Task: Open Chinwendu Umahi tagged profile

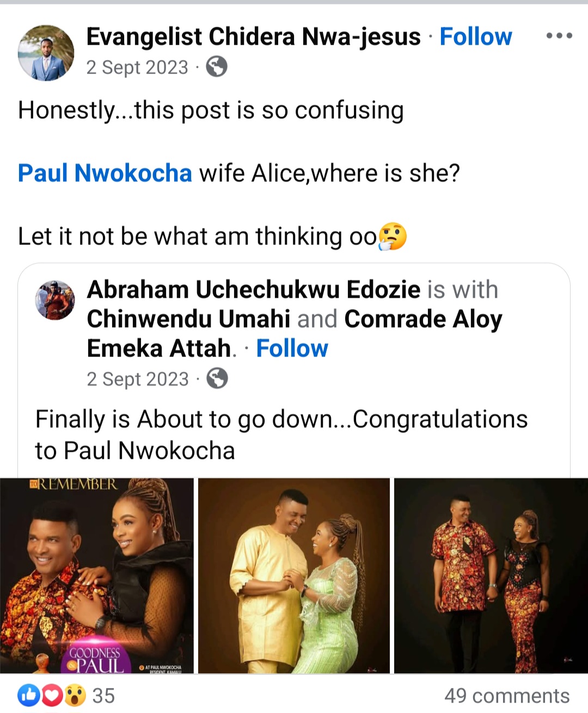Action: [188, 319]
